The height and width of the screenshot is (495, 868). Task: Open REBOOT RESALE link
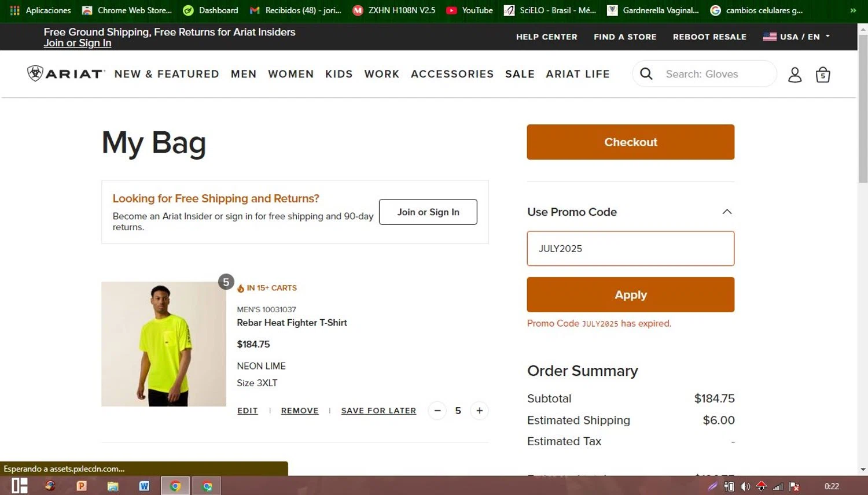click(x=709, y=36)
